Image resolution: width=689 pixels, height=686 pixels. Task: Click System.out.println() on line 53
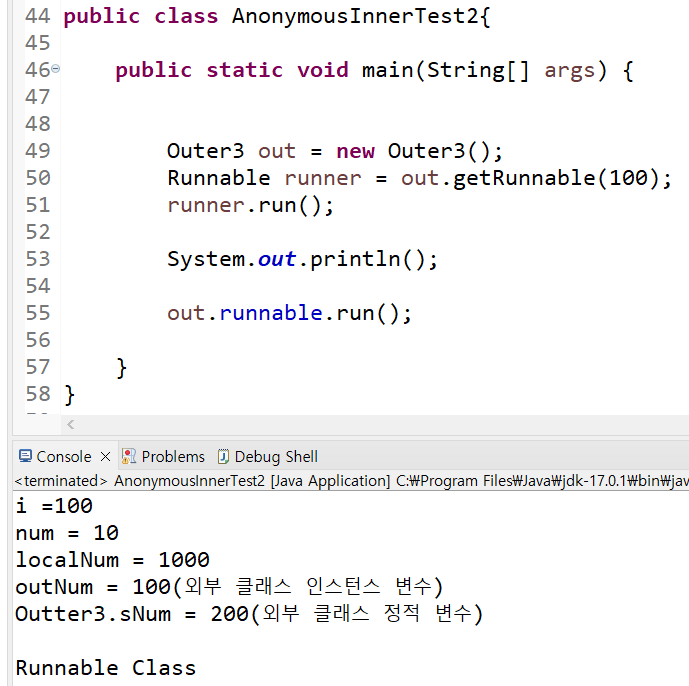(x=302, y=259)
